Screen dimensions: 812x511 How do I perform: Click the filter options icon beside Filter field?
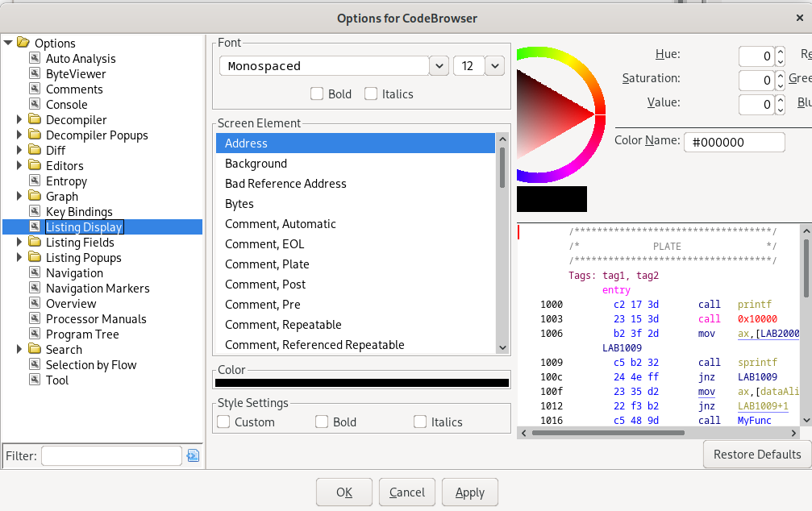coord(193,455)
